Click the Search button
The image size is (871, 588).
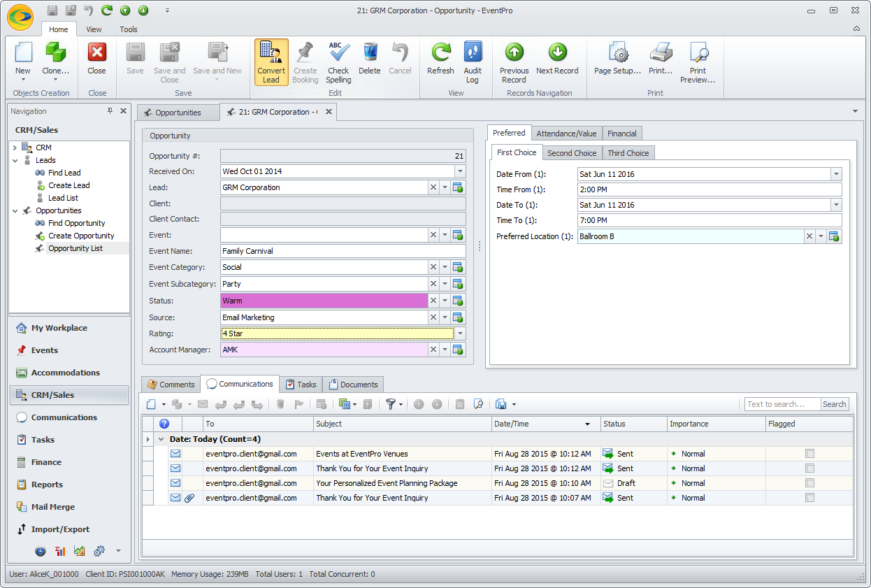[834, 404]
